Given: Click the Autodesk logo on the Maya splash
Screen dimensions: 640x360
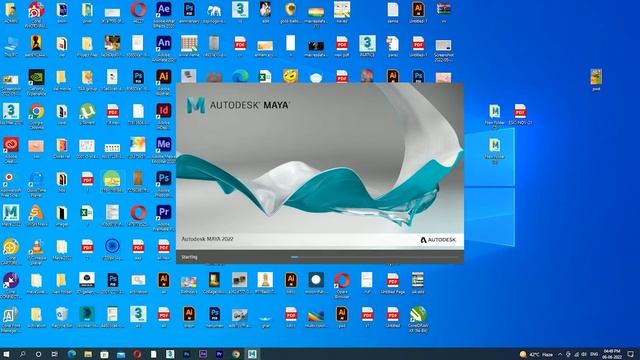Looking at the screenshot, I should pyautogui.click(x=438, y=240).
